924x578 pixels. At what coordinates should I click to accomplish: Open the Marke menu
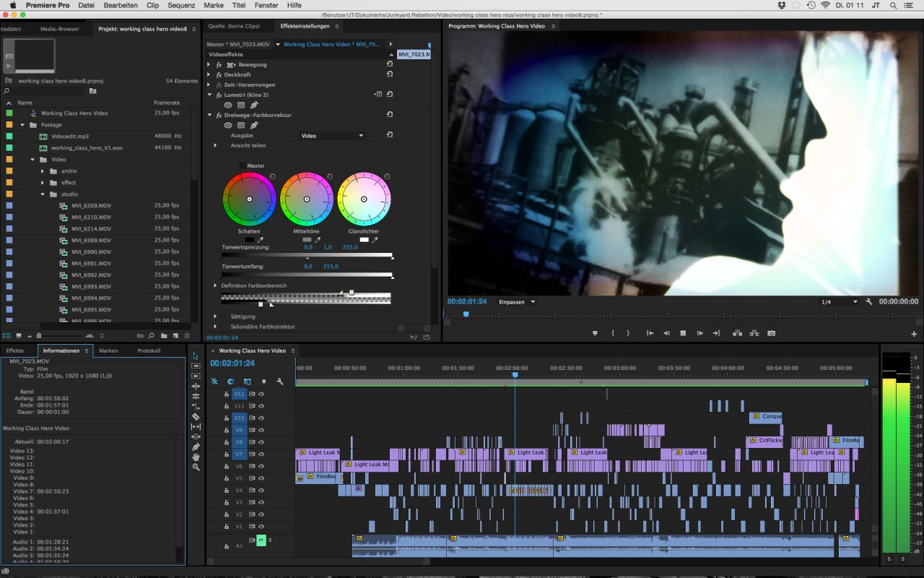(x=214, y=5)
